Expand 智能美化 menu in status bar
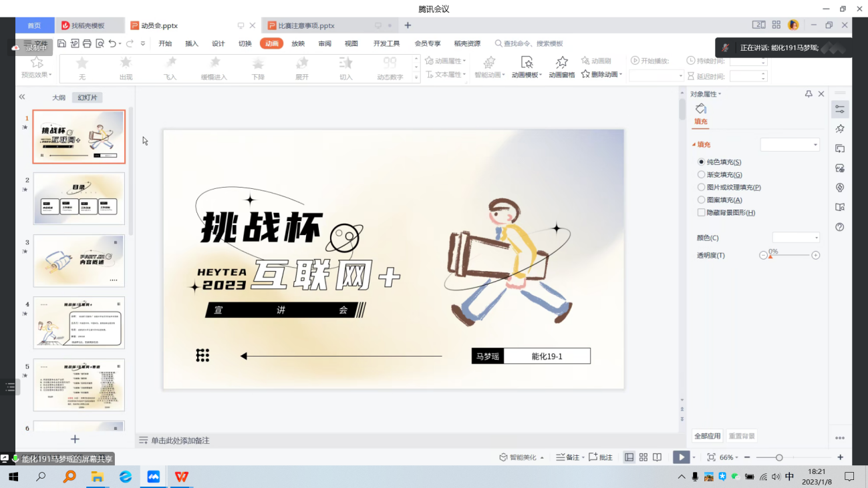The height and width of the screenshot is (488, 868). 542,458
